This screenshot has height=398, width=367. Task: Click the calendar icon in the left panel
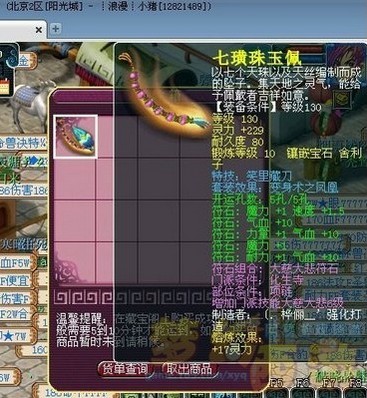pyautogui.click(x=4, y=86)
